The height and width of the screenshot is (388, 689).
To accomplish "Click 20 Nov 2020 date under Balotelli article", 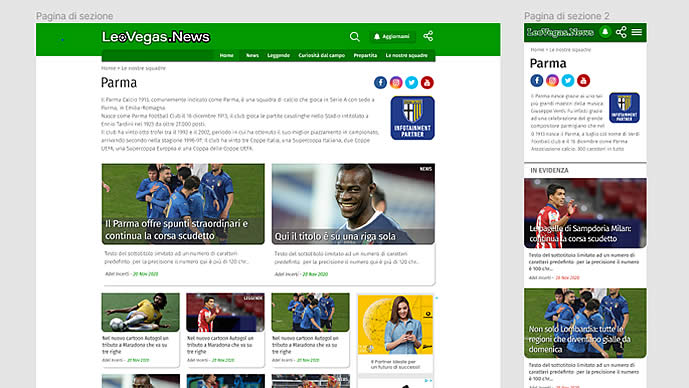I will (315, 274).
